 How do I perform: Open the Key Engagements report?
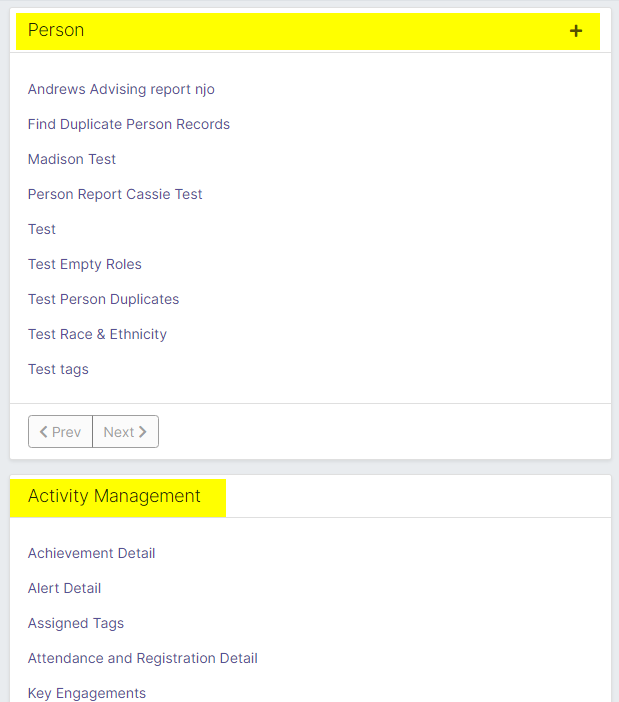87,693
